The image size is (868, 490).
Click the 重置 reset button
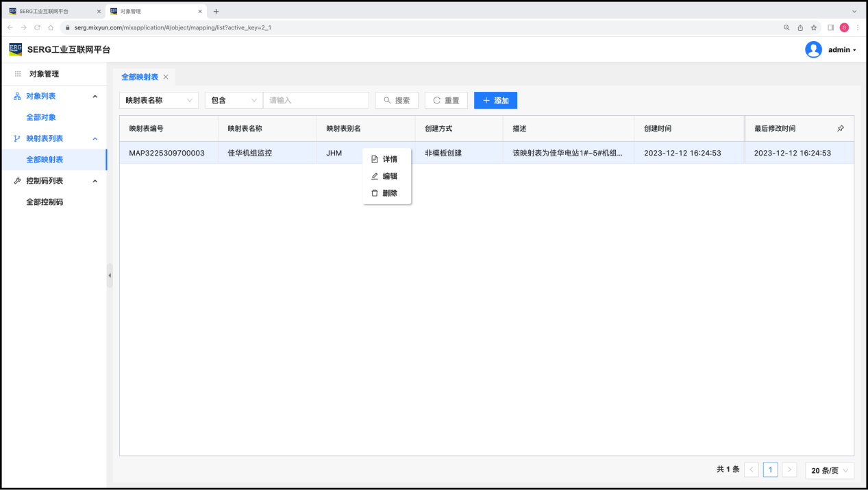[x=446, y=100]
